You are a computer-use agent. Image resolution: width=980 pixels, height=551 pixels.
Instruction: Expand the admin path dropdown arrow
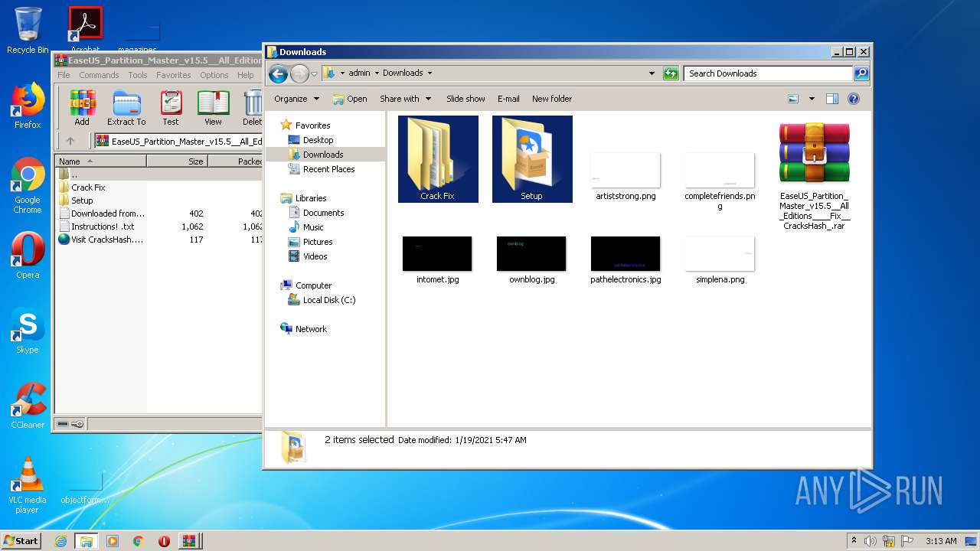[x=377, y=73]
